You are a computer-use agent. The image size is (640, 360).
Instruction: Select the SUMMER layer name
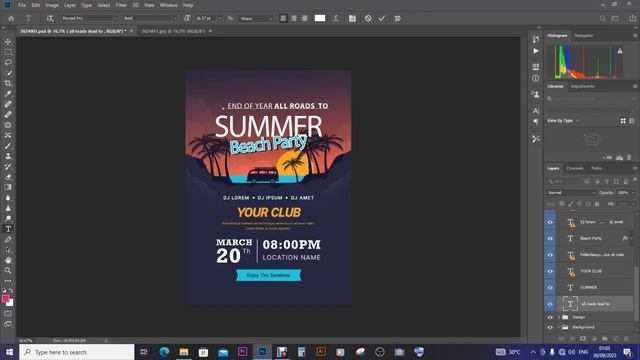588,287
